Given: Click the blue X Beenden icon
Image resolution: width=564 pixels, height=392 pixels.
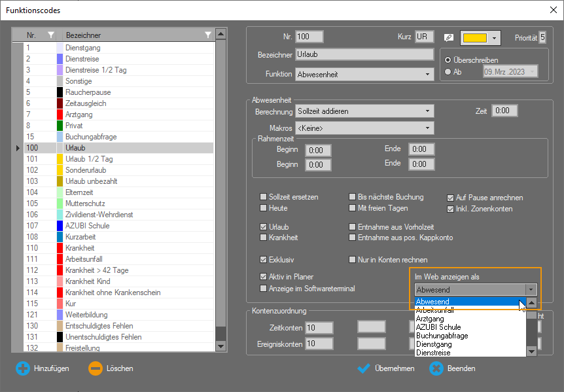Looking at the screenshot, I should (436, 368).
